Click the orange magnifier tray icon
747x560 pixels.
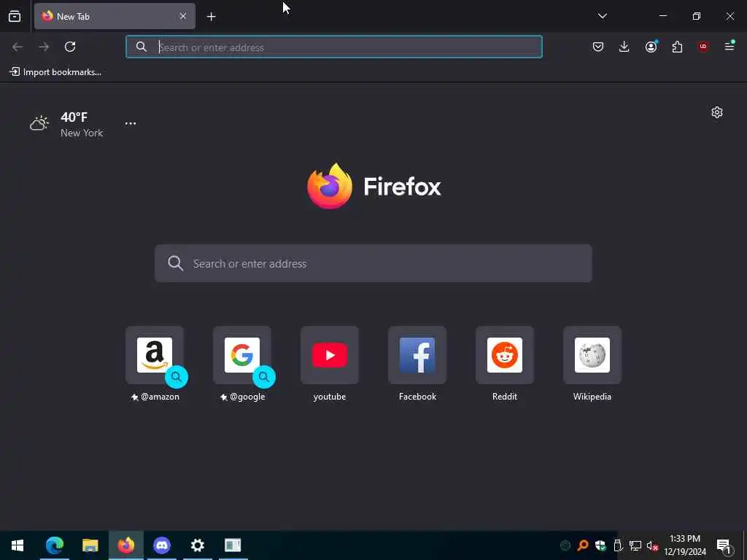pos(583,545)
